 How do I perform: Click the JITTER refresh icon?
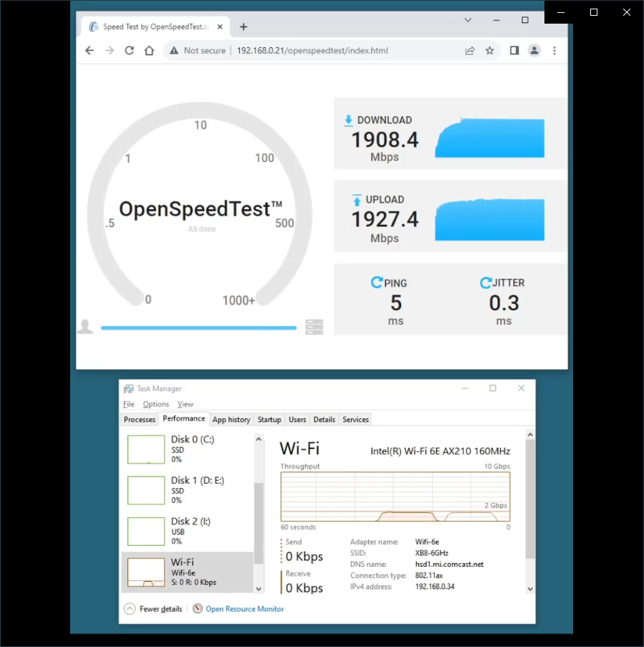pos(486,282)
